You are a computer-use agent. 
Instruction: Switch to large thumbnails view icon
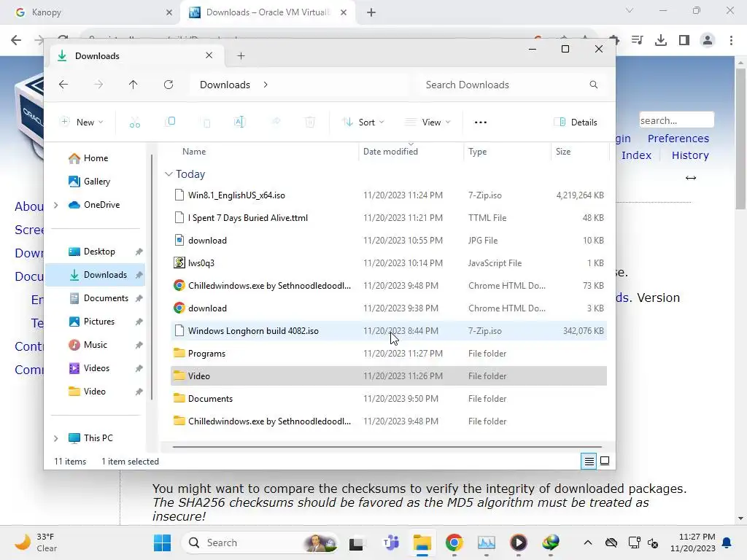pos(605,461)
